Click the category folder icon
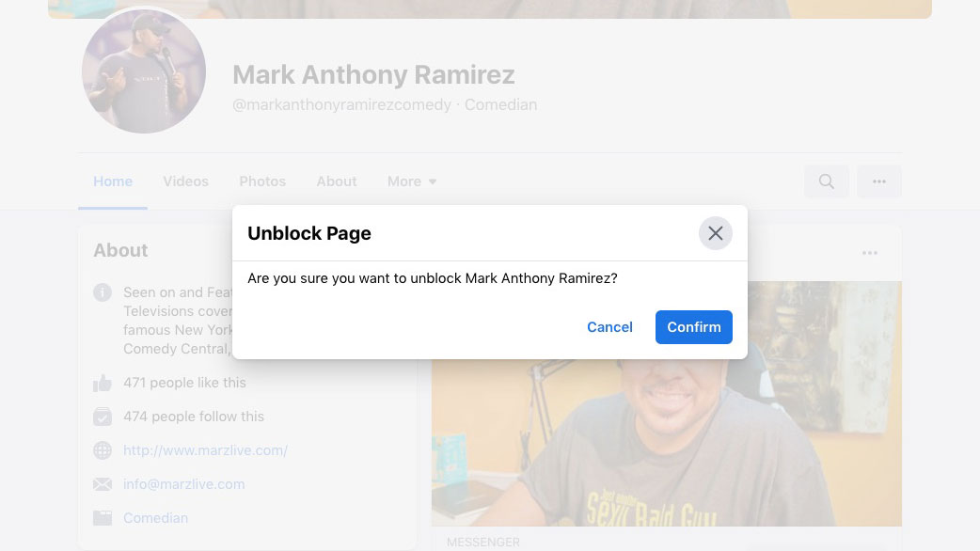This screenshot has height=551, width=980. coord(103,518)
